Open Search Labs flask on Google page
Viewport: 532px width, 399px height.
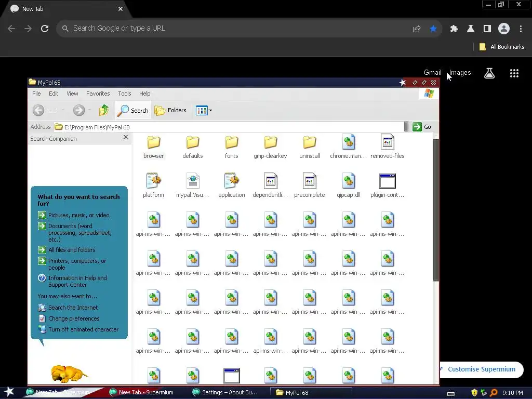click(489, 73)
